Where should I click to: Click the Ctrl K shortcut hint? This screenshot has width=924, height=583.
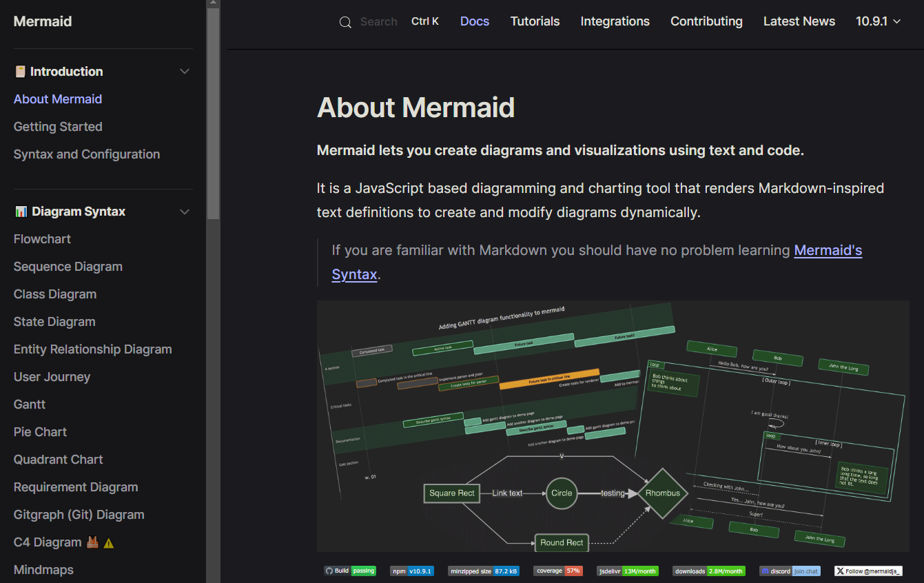[x=425, y=21]
